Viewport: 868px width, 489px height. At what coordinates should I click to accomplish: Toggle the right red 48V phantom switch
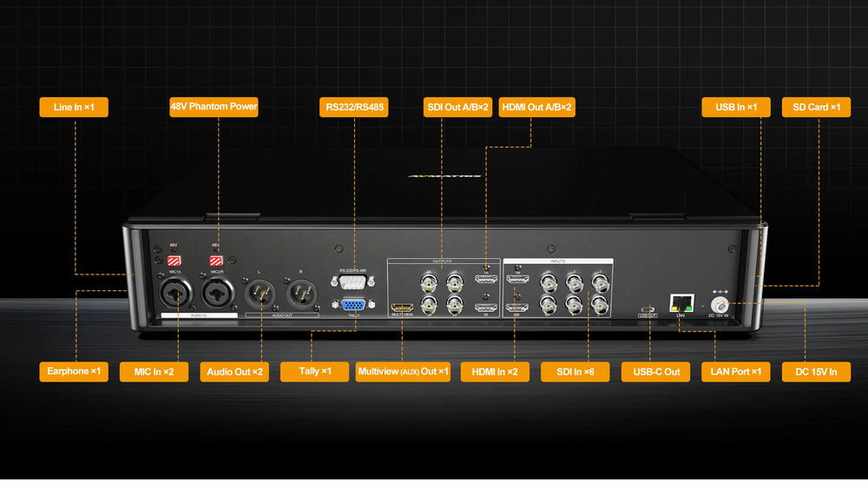(215, 260)
